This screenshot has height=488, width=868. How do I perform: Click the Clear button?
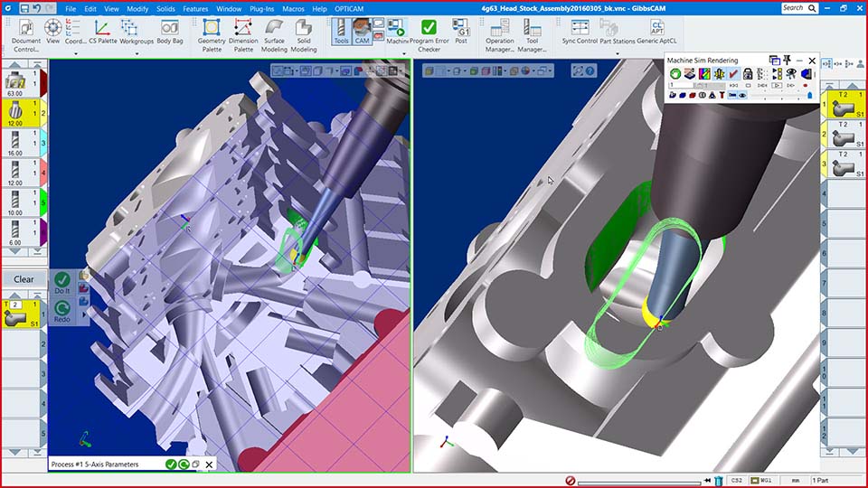pyautogui.click(x=24, y=279)
